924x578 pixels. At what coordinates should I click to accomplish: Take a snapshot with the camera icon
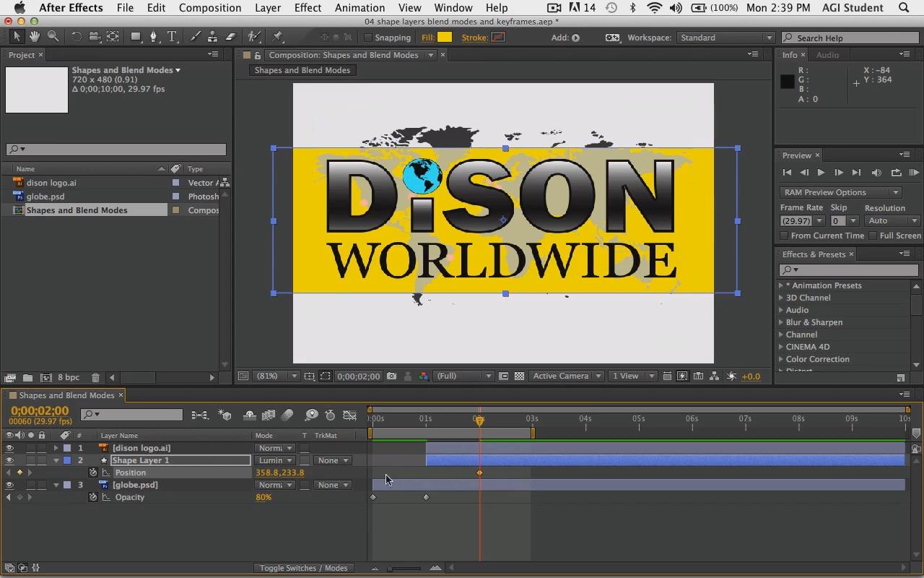point(391,376)
